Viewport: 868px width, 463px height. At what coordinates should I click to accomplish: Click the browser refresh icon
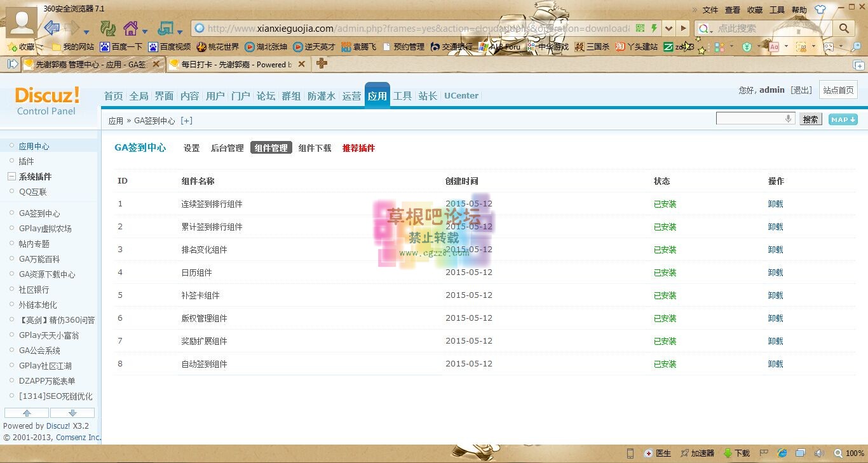(108, 28)
